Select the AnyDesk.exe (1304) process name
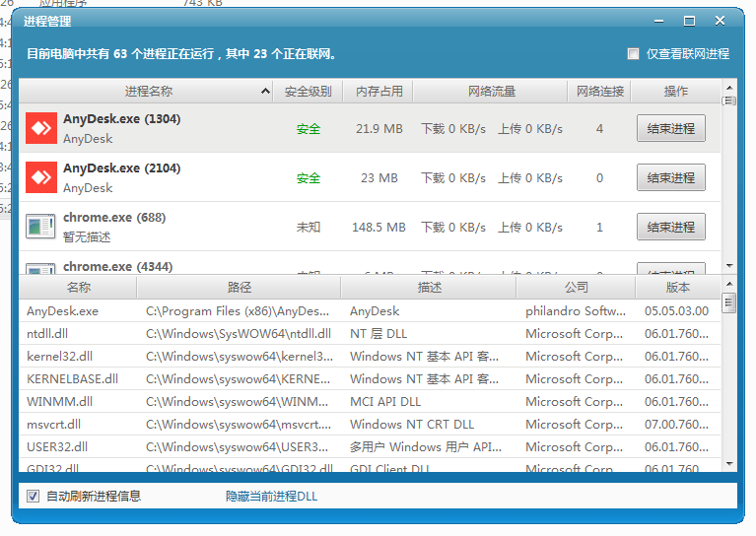This screenshot has width=756, height=536. coord(122,118)
